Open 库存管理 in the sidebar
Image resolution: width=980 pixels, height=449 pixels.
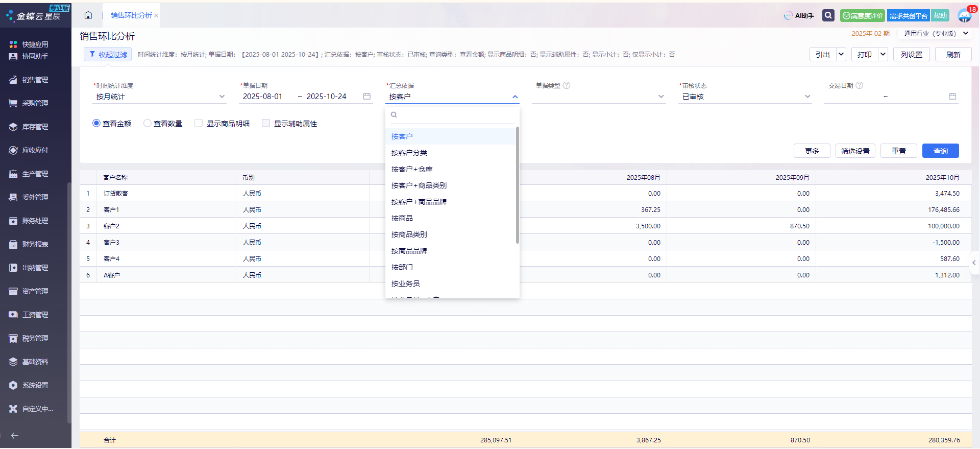tap(35, 127)
